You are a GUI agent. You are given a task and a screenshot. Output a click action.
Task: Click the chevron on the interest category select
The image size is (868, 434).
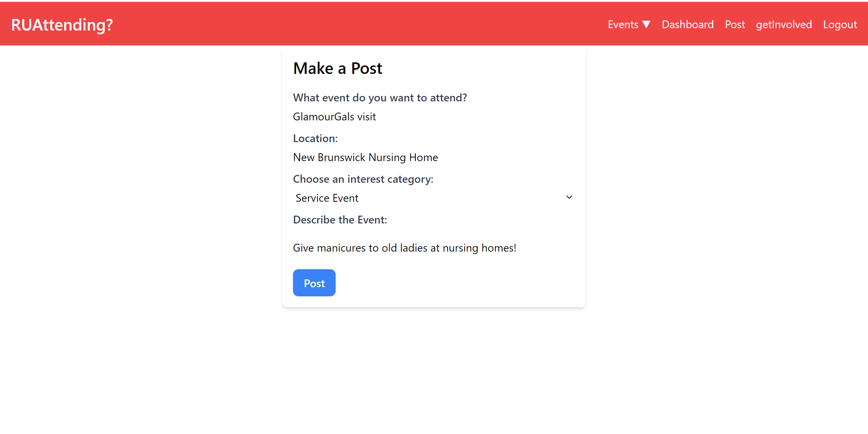click(569, 197)
